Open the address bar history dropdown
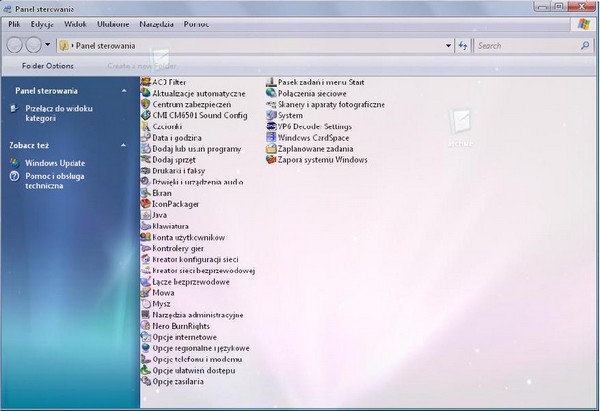 point(448,45)
